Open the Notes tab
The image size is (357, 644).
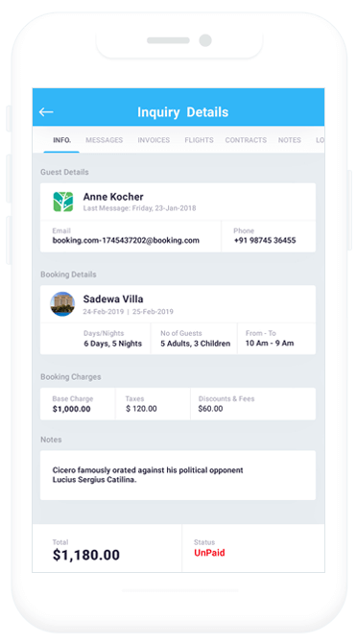point(290,140)
